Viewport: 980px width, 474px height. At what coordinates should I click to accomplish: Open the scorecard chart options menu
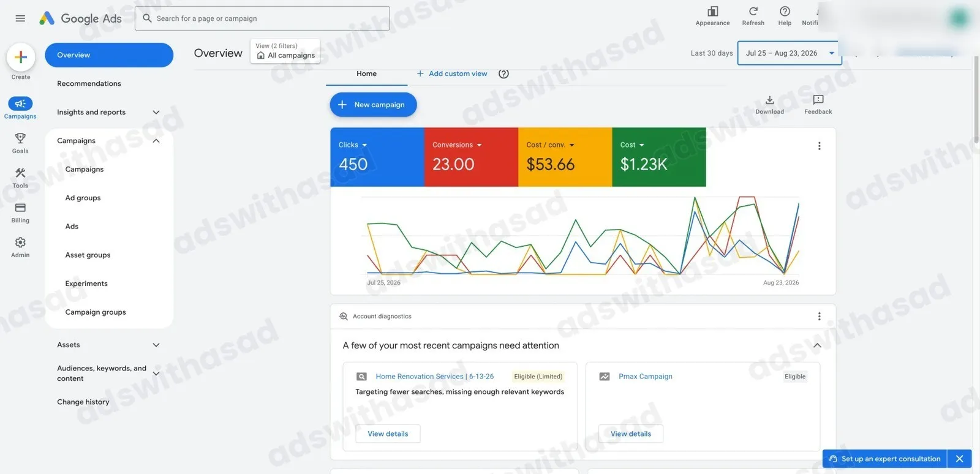819,146
